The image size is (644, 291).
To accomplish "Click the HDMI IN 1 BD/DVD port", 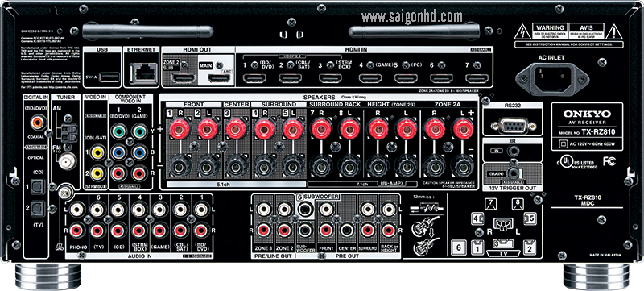I will tap(254, 78).
